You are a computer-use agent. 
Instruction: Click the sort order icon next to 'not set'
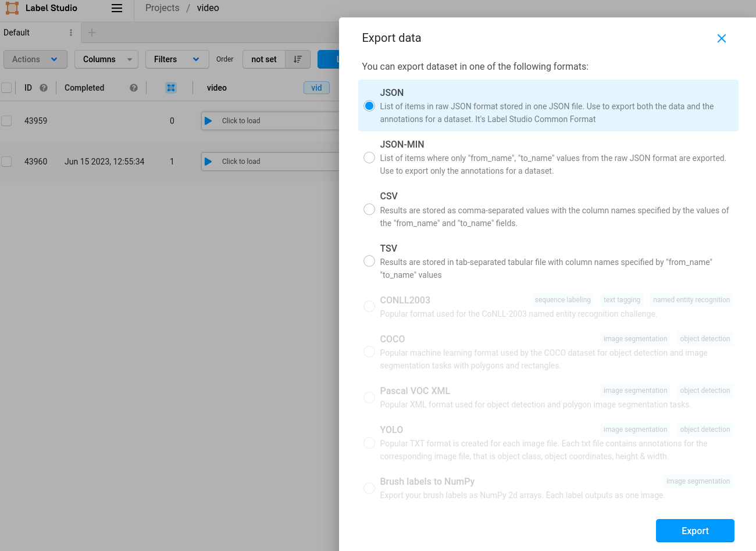(297, 59)
